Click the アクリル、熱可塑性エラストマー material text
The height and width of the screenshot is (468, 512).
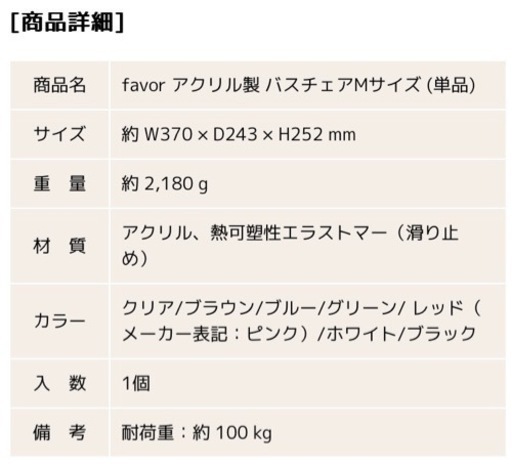coord(254,233)
